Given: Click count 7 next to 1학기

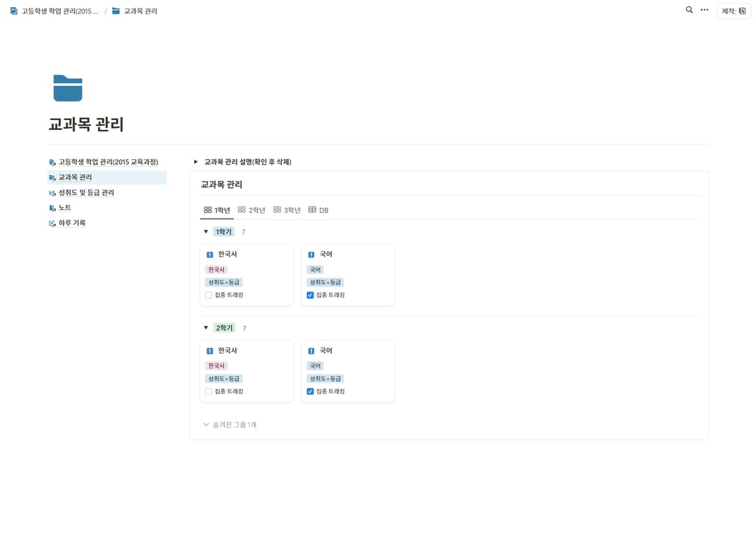Looking at the screenshot, I should click(x=243, y=232).
